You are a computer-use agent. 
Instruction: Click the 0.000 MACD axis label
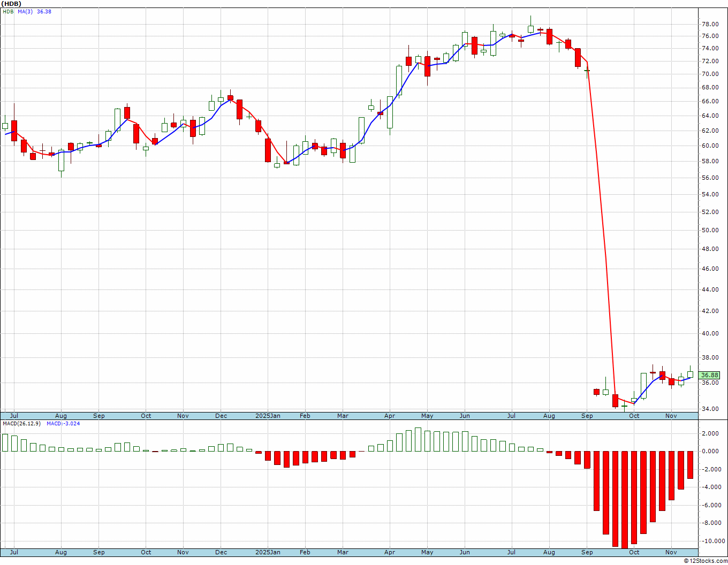pos(711,451)
